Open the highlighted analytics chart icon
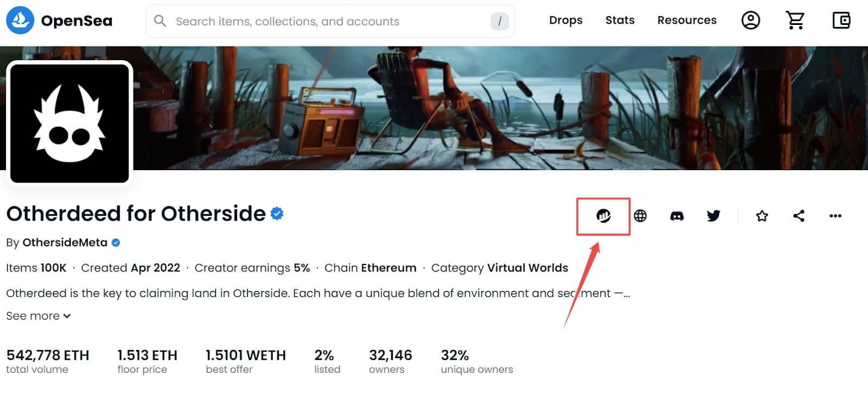 point(603,216)
